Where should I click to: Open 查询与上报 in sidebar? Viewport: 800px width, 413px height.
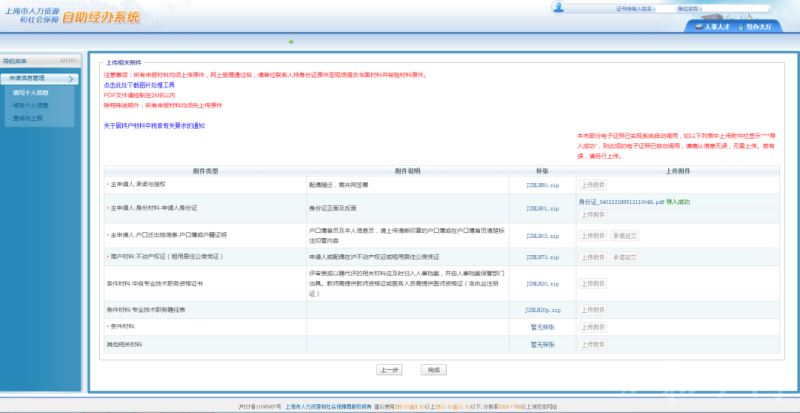[x=30, y=117]
